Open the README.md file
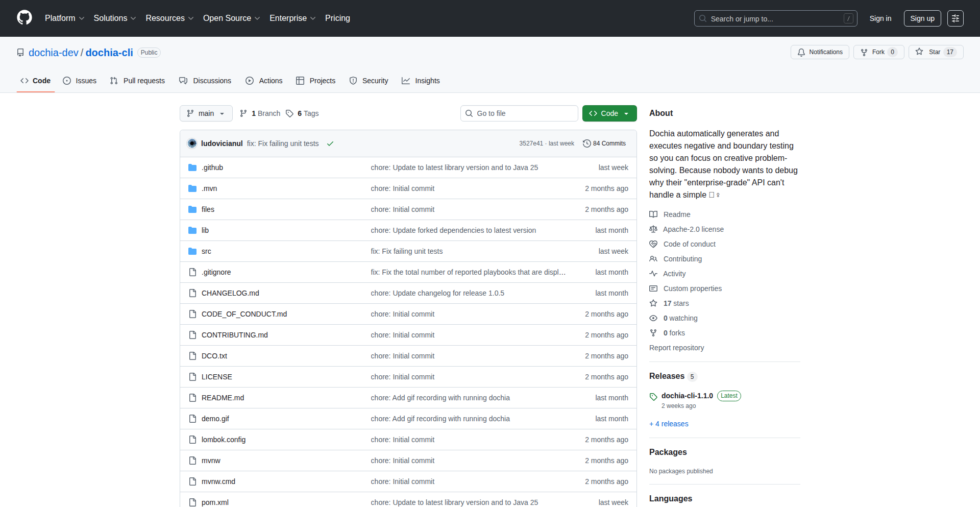 tap(223, 398)
